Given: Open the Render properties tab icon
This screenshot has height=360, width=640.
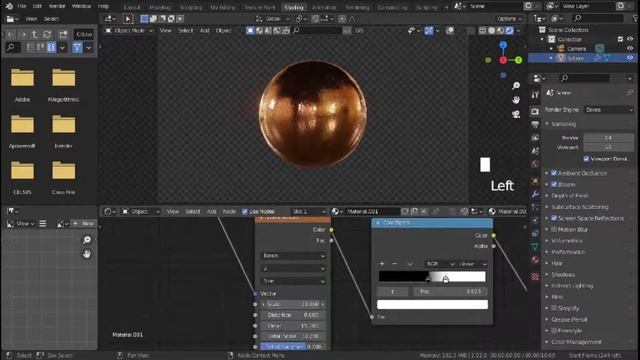Looking at the screenshot, I should [535, 111].
